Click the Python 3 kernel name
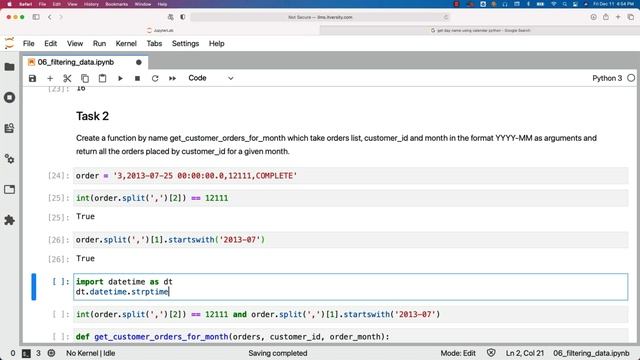The height and width of the screenshot is (360, 640). (x=607, y=78)
